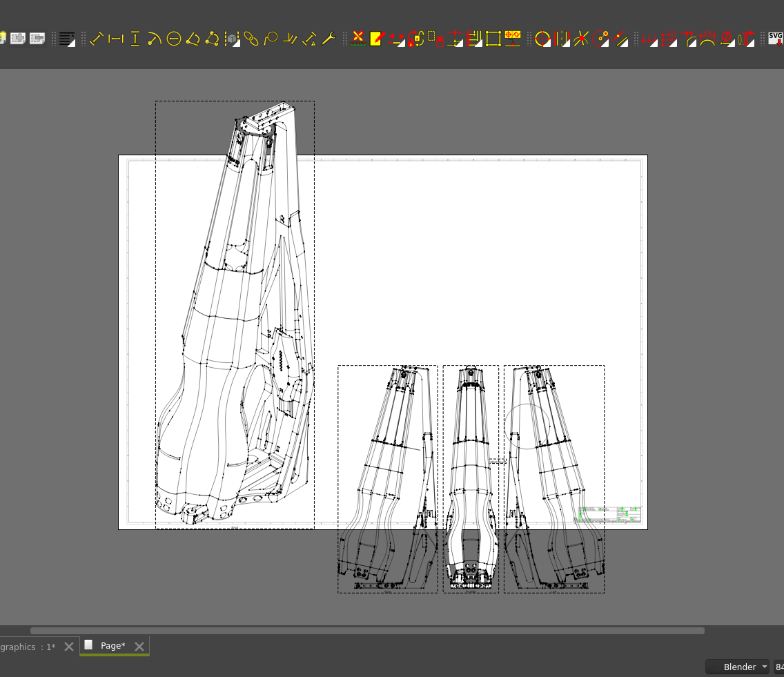
Task: Open the Dimension repair wrench tool
Action: click(328, 39)
